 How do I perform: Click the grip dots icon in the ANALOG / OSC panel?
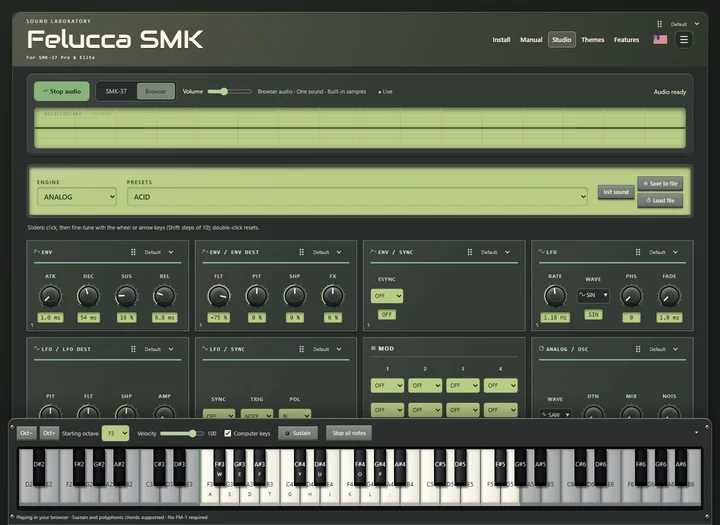(x=638, y=349)
